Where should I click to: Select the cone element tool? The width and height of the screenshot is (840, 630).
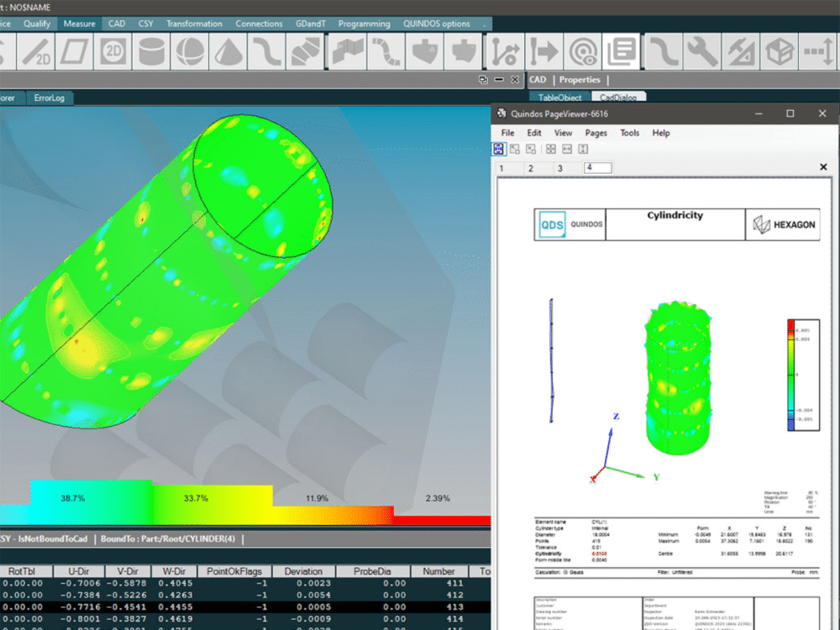click(228, 52)
